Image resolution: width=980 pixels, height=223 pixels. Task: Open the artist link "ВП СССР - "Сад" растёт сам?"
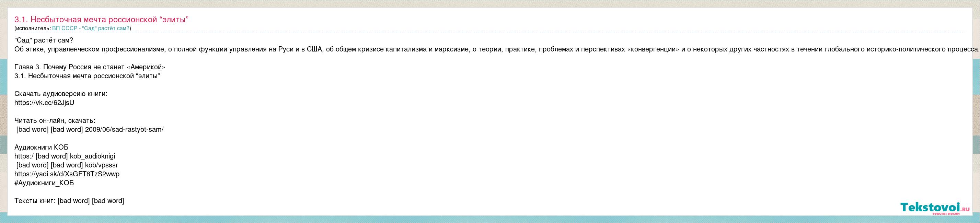[x=91, y=28]
